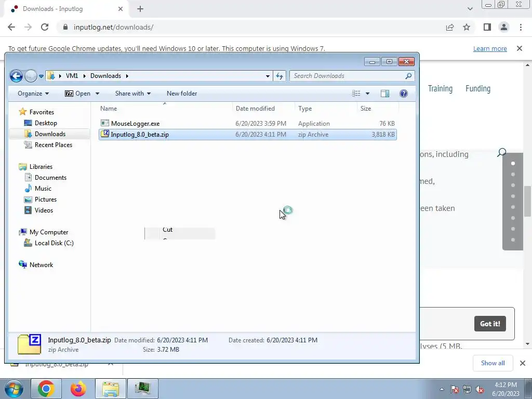Select the MouseLogger.exe file
This screenshot has width=532, height=399.
(248, 124)
